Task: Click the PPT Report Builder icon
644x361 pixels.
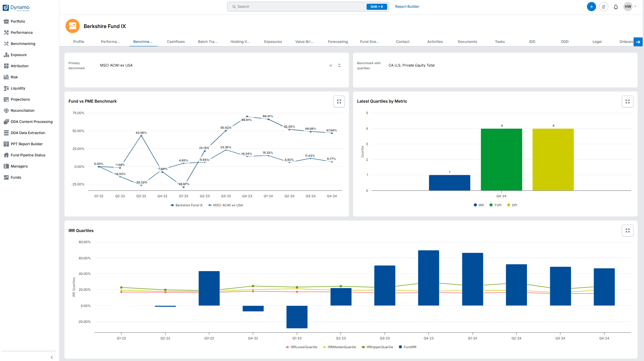Action: [x=6, y=144]
